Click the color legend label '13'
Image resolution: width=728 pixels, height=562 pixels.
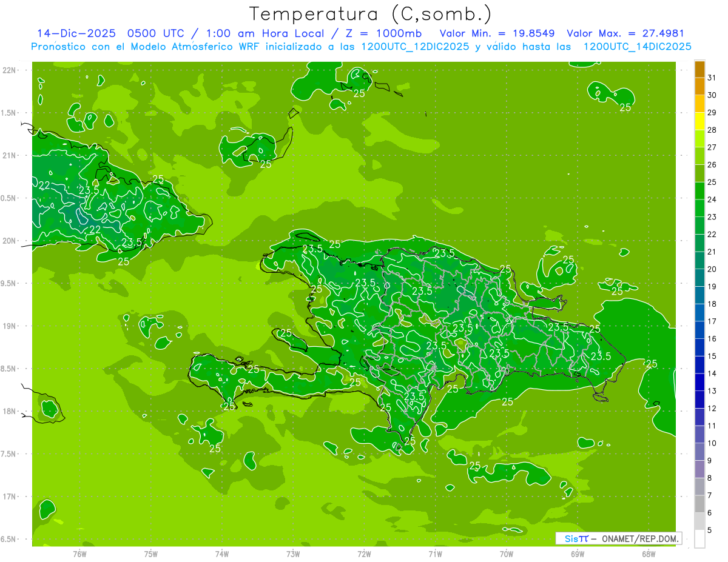pyautogui.click(x=712, y=391)
